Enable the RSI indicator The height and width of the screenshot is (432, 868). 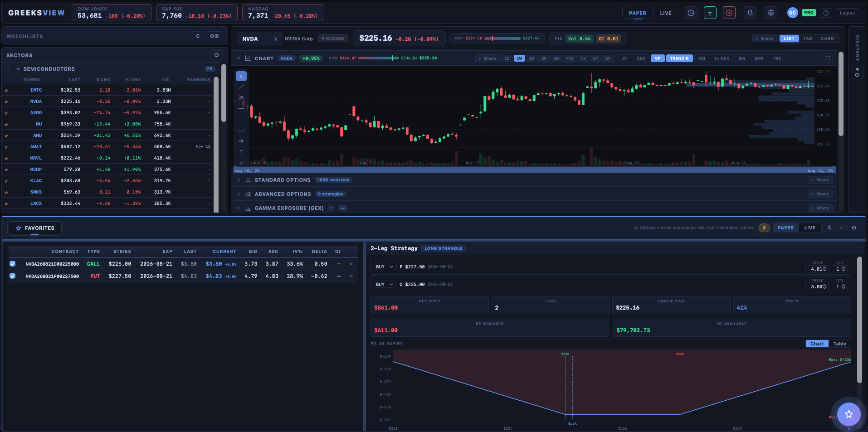point(702,58)
